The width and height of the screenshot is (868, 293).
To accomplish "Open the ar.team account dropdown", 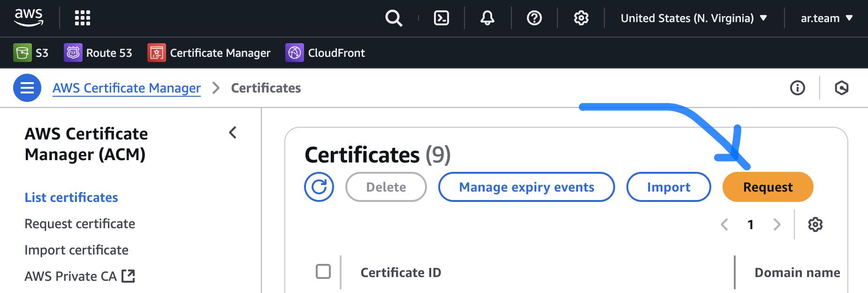I will (826, 18).
